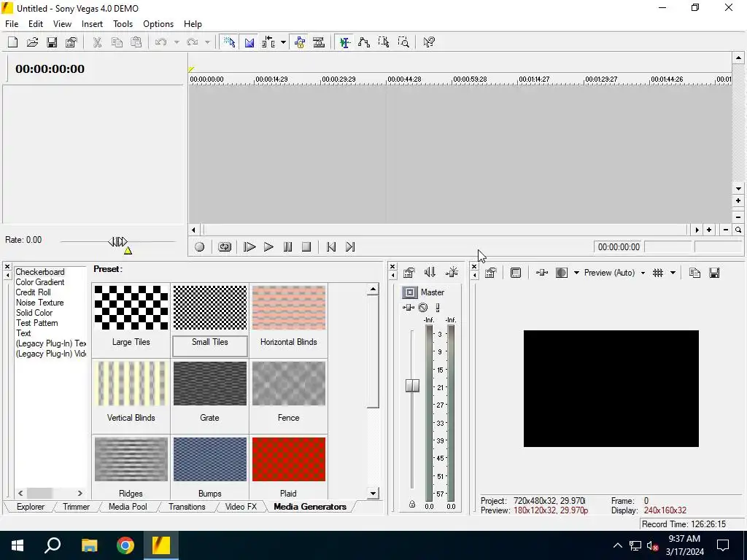Open the Options menu
Image resolution: width=747 pixels, height=560 pixels.
tap(158, 24)
